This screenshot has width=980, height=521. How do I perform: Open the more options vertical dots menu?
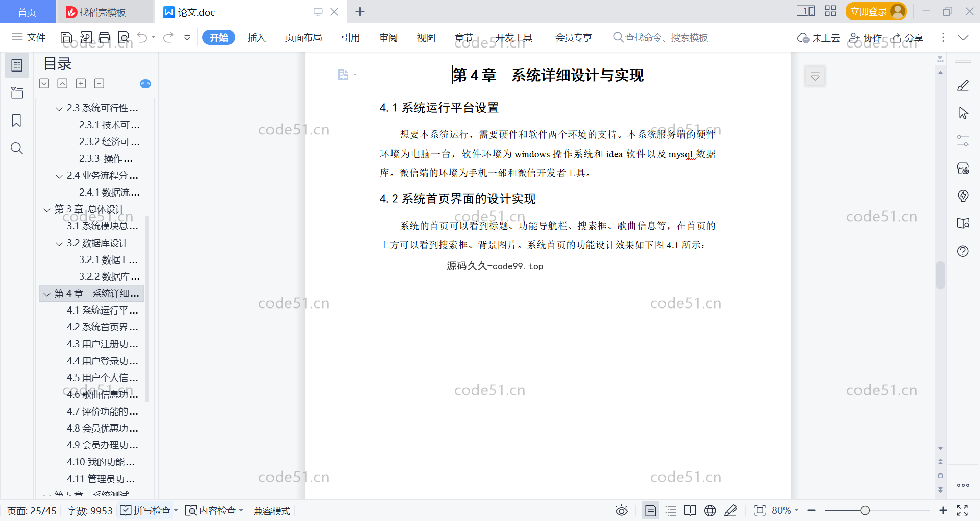943,37
